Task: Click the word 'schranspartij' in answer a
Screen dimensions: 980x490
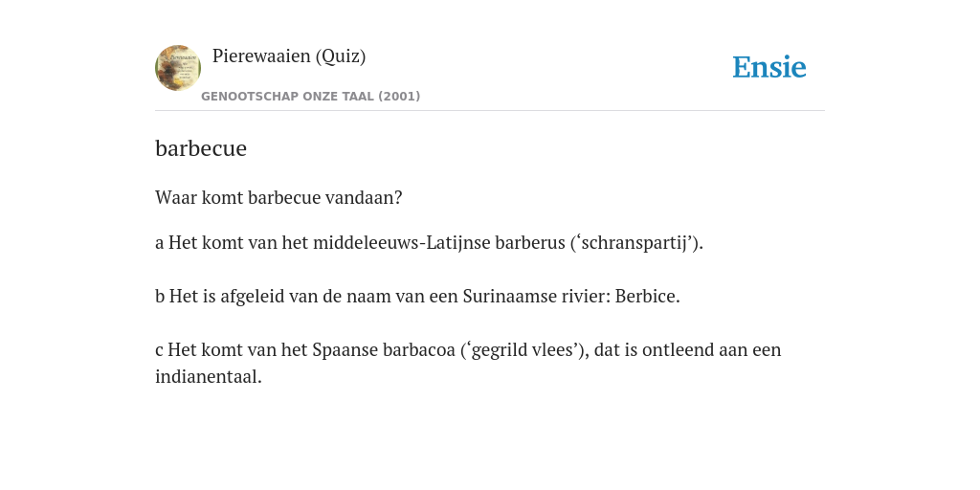Action: click(636, 242)
